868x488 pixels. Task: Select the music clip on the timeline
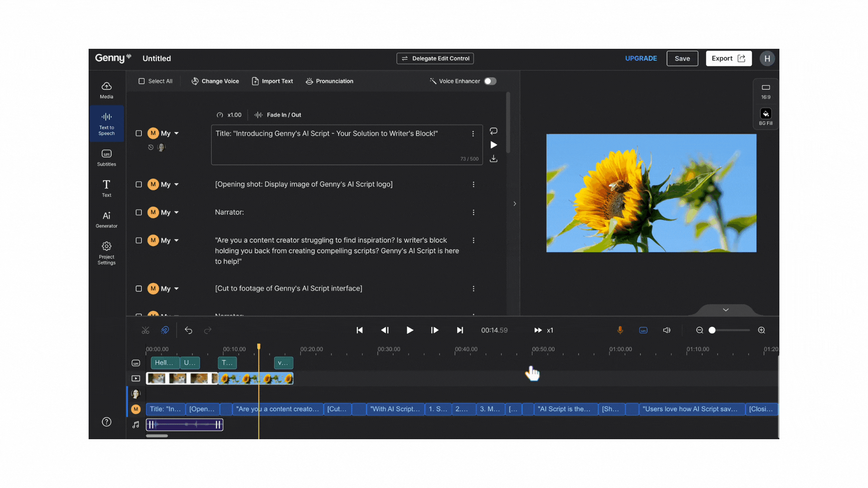(x=184, y=424)
